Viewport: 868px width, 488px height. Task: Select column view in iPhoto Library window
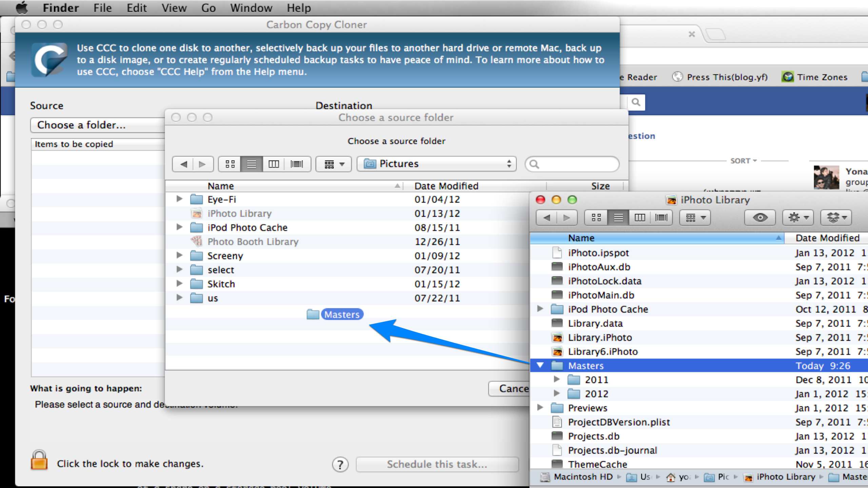[x=640, y=218]
